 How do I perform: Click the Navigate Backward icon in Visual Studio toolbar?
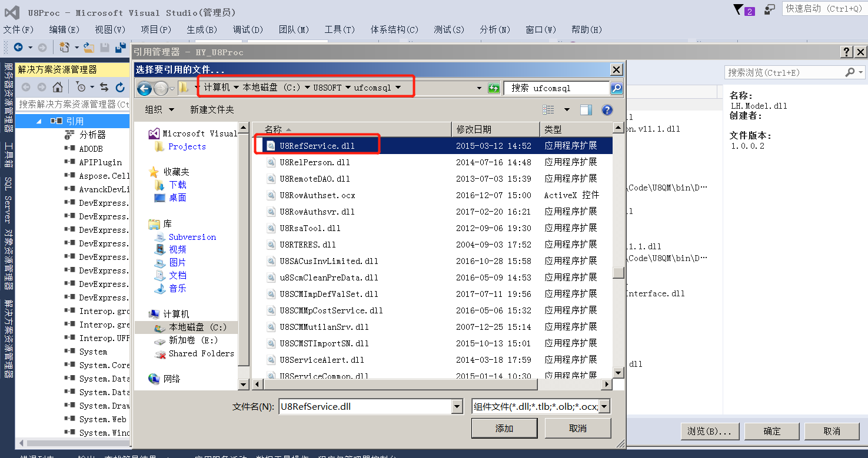pos(18,48)
